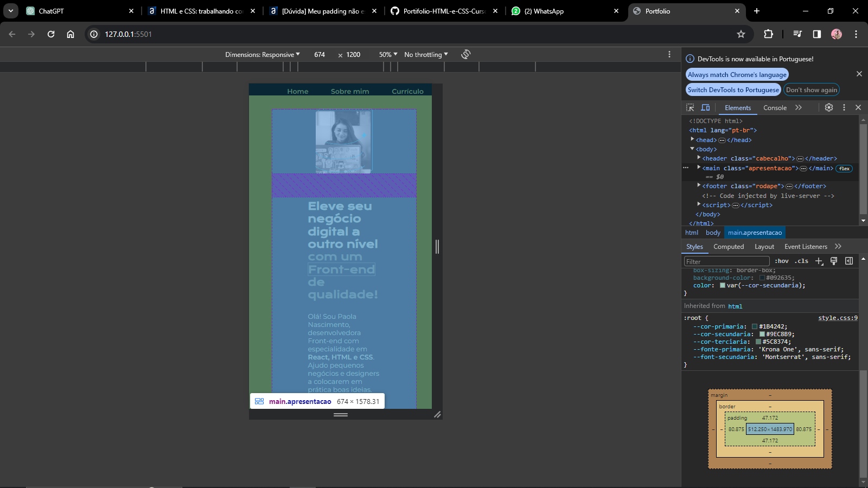The height and width of the screenshot is (488, 868).
Task: Open the tab search dropdown arrow
Action: [11, 11]
